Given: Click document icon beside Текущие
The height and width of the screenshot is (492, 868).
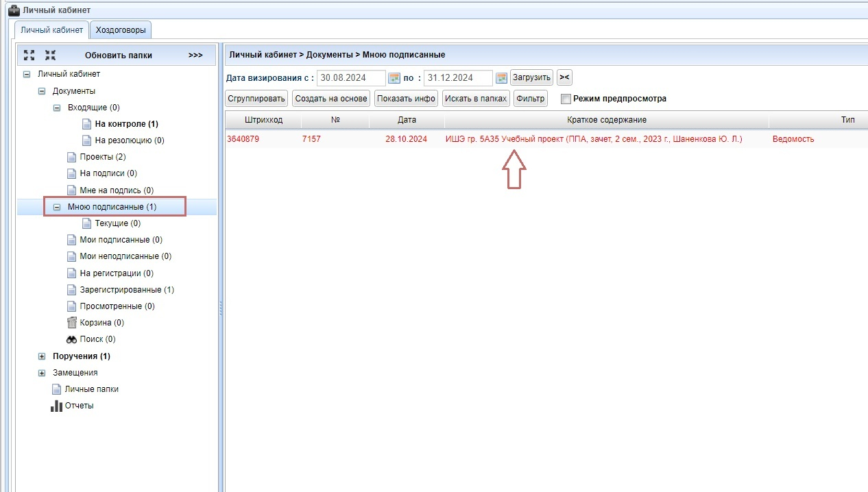Looking at the screenshot, I should [x=86, y=223].
